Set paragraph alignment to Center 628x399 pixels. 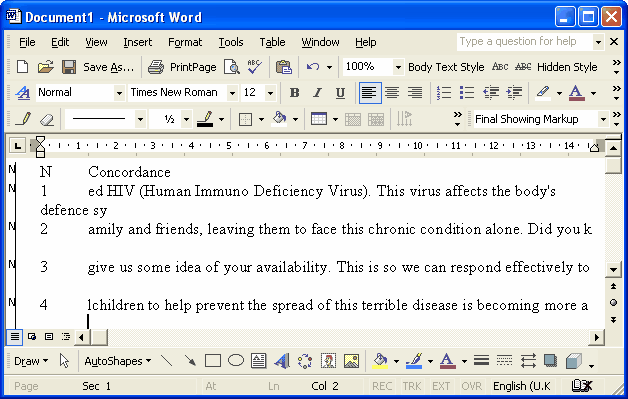(x=392, y=93)
